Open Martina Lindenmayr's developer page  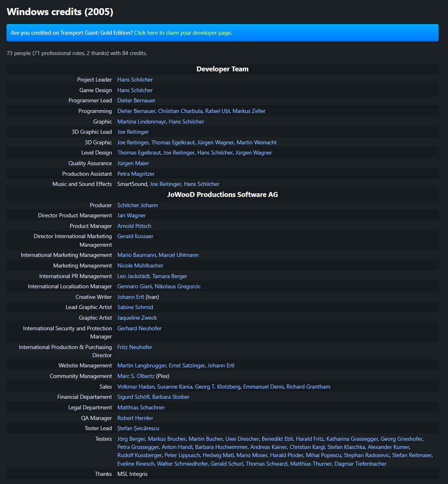click(x=141, y=122)
